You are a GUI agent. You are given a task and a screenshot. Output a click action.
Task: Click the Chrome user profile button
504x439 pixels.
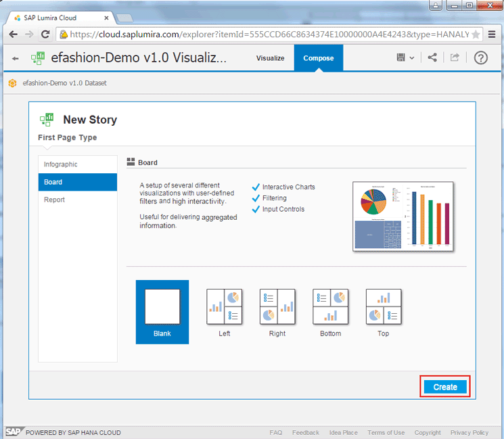point(436,5)
